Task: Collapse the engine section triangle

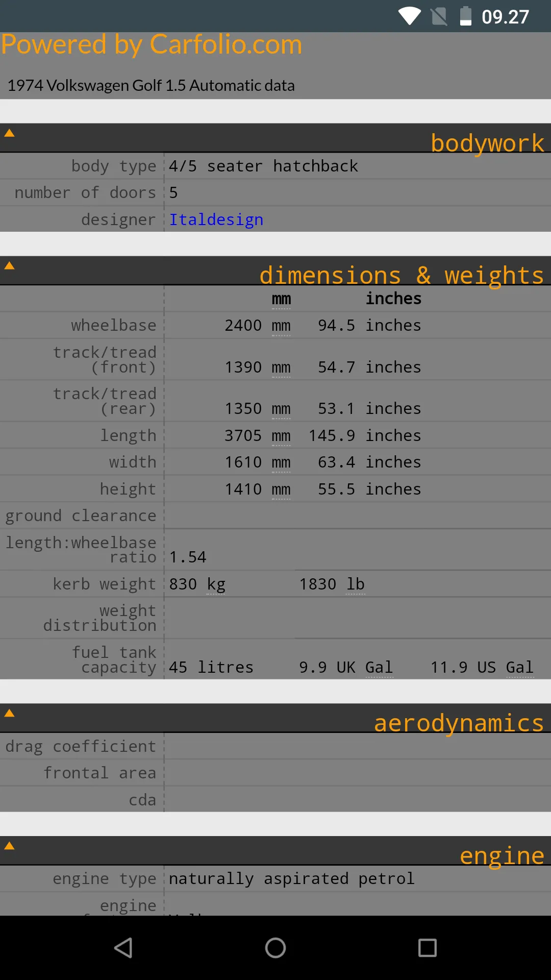Action: [x=9, y=846]
